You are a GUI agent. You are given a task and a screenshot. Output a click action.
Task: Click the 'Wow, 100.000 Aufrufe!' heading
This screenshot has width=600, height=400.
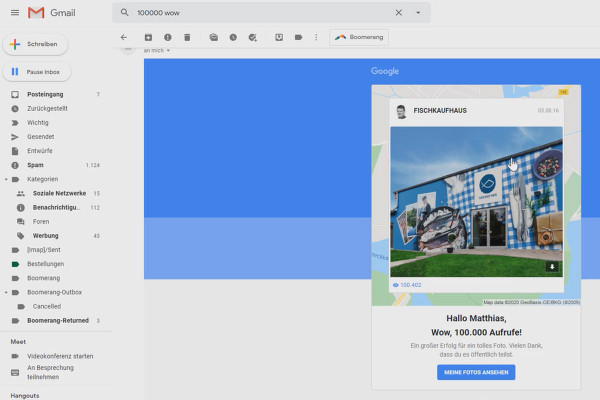coord(476,332)
